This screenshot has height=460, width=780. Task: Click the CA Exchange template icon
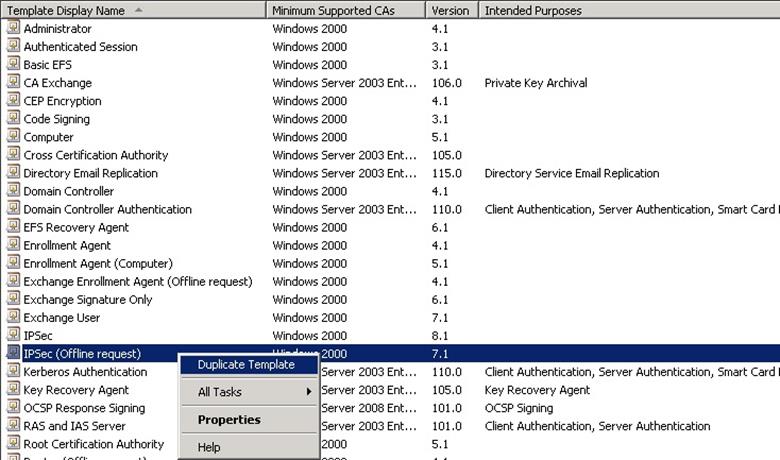pos(13,82)
